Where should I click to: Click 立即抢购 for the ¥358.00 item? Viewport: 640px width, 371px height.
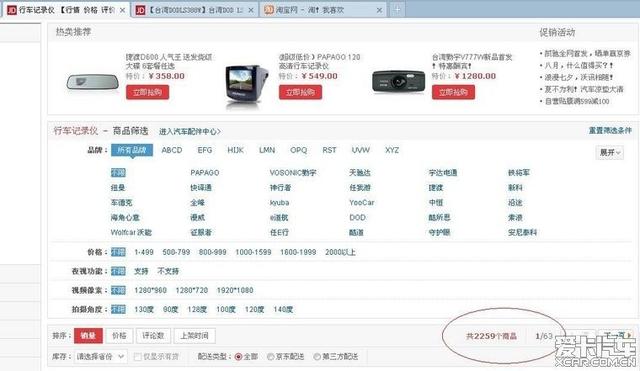(x=147, y=92)
